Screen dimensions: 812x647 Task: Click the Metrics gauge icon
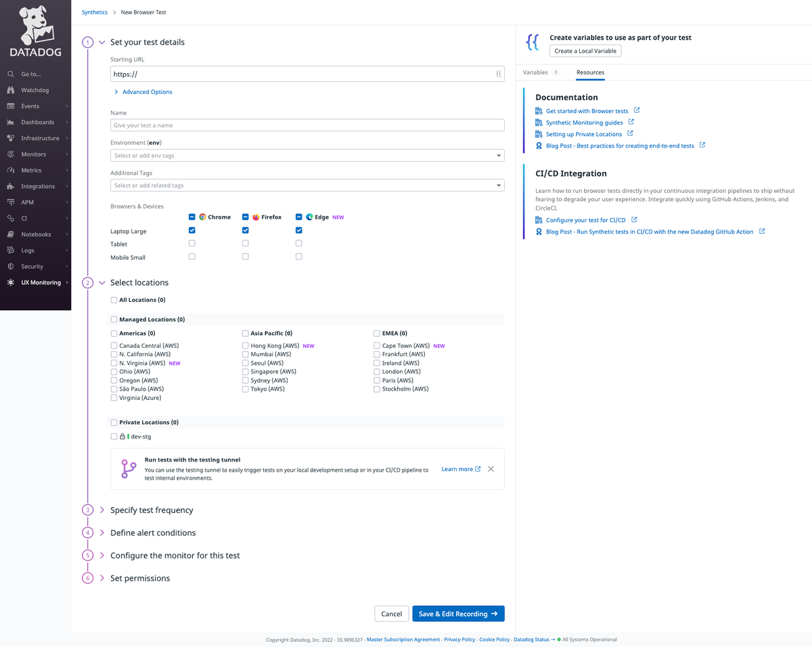(x=10, y=171)
